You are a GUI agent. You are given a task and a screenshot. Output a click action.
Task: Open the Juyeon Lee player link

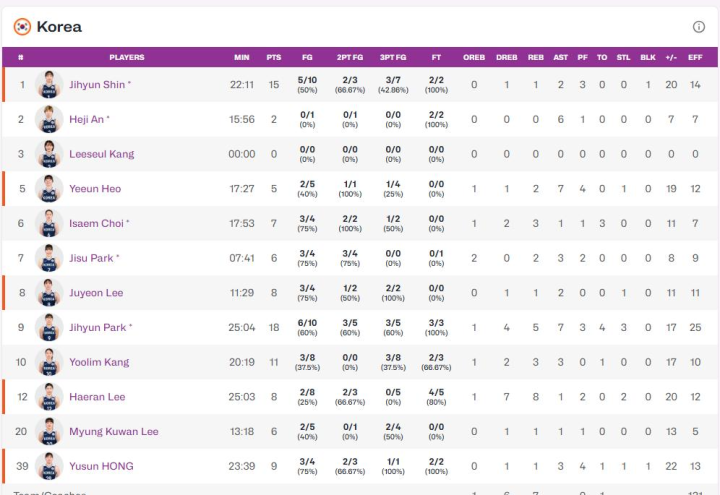click(96, 293)
